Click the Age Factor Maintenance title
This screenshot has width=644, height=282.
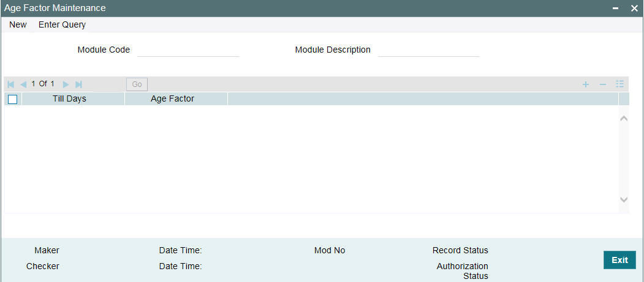(x=55, y=8)
